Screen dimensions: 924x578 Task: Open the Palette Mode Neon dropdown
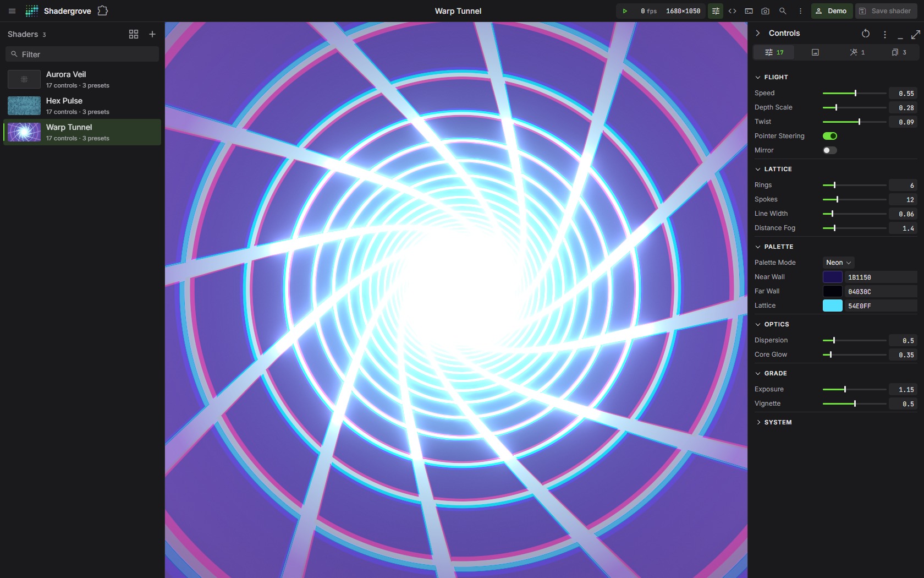click(838, 263)
